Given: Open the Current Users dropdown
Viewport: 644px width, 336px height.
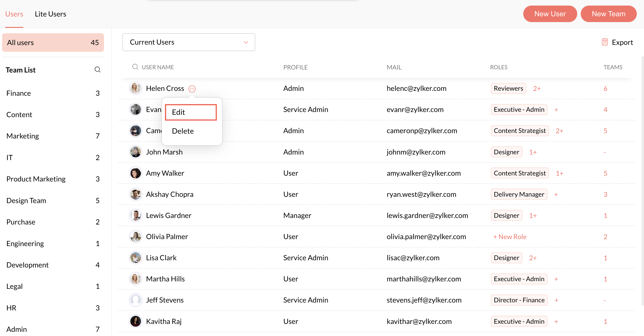Looking at the screenshot, I should click(188, 42).
